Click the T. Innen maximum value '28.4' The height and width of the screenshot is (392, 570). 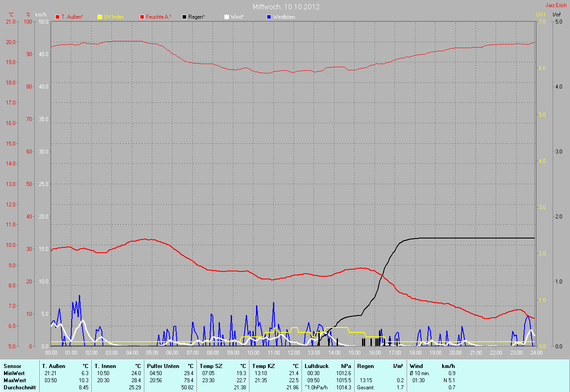click(x=136, y=380)
